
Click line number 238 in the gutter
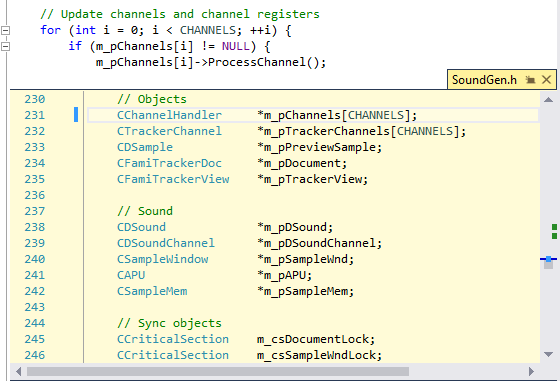(35, 227)
